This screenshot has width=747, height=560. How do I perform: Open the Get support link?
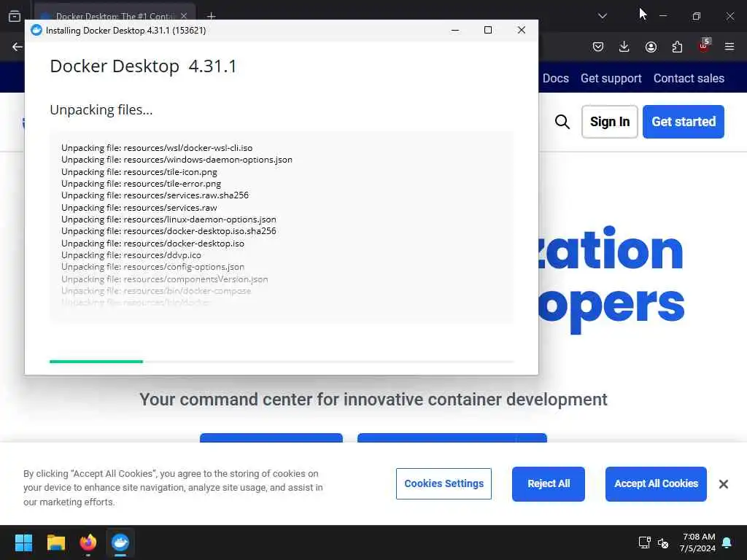[611, 79]
